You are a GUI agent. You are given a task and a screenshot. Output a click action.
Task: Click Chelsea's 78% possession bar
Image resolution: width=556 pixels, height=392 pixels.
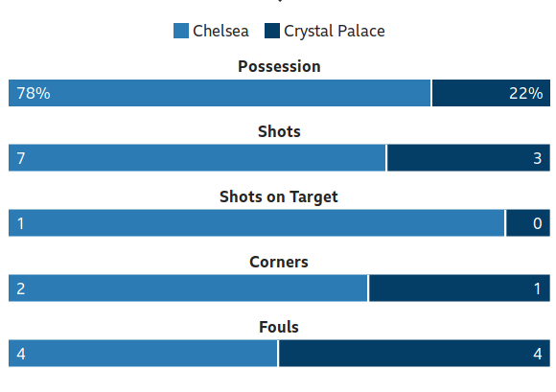[220, 93]
